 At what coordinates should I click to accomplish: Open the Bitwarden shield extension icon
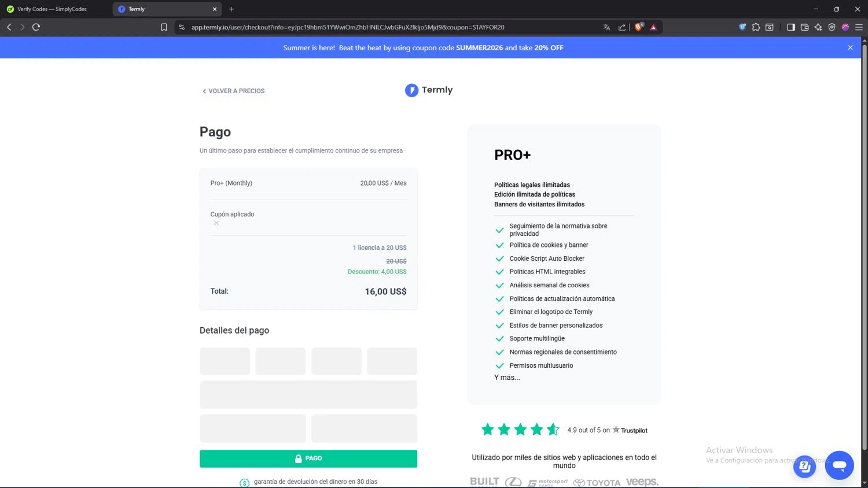pos(742,27)
